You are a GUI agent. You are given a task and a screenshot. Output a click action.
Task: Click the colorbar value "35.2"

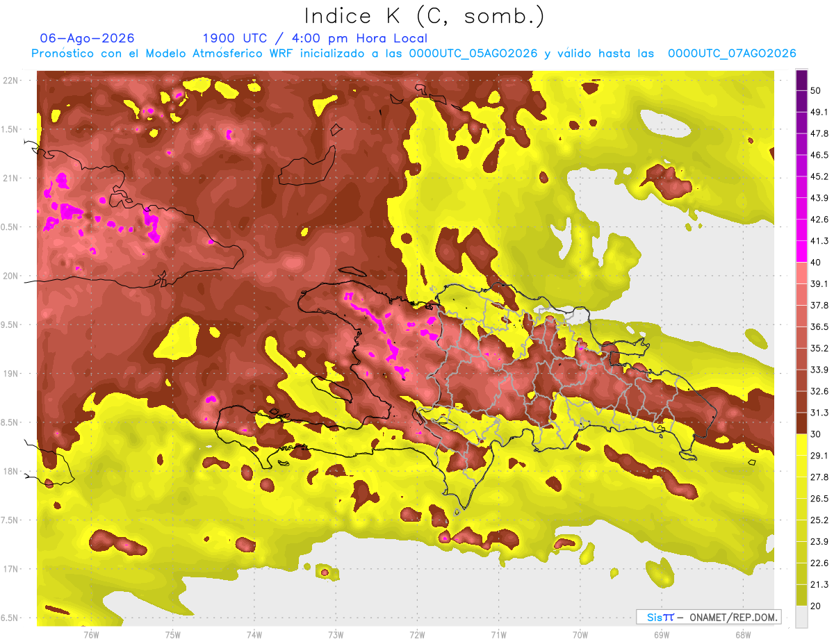818,348
